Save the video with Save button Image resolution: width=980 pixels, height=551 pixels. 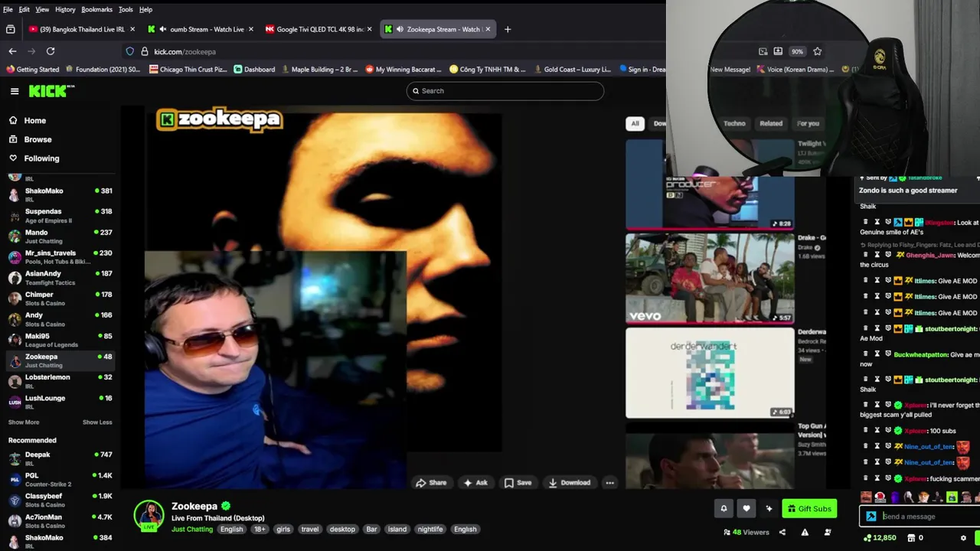(x=518, y=483)
